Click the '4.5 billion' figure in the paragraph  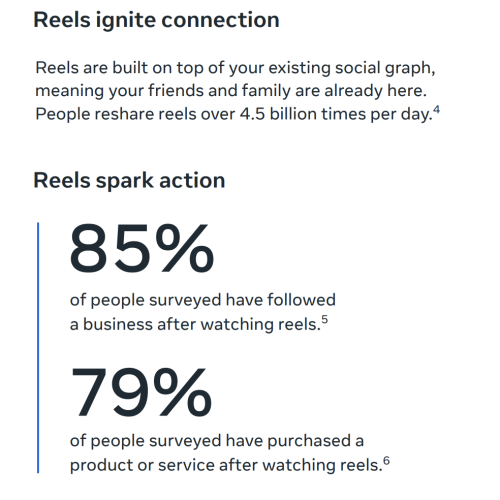(x=278, y=114)
